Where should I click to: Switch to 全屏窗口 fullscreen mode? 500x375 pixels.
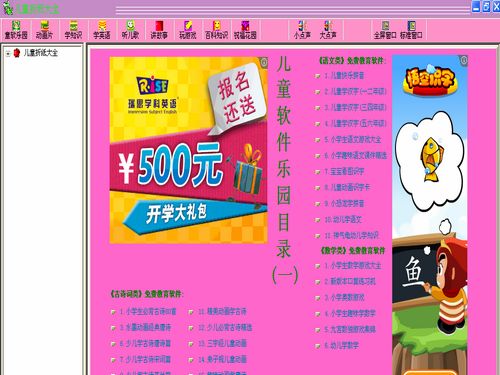[385, 30]
